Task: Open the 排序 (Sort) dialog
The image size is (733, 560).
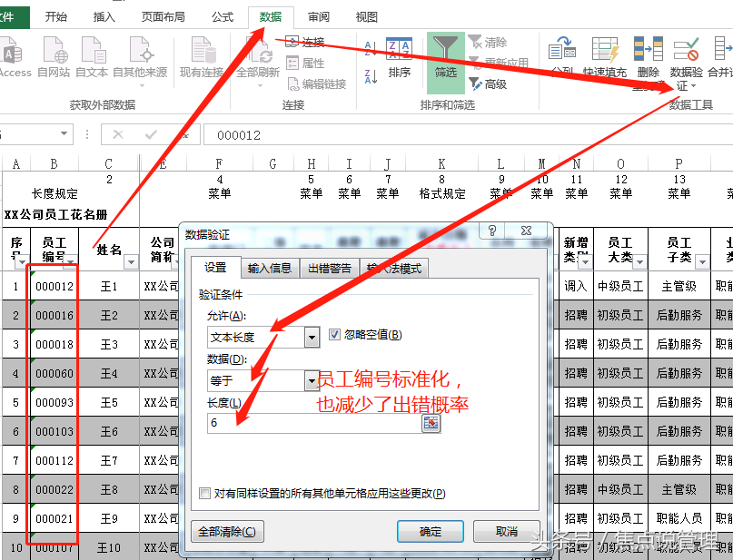Action: pyautogui.click(x=400, y=58)
